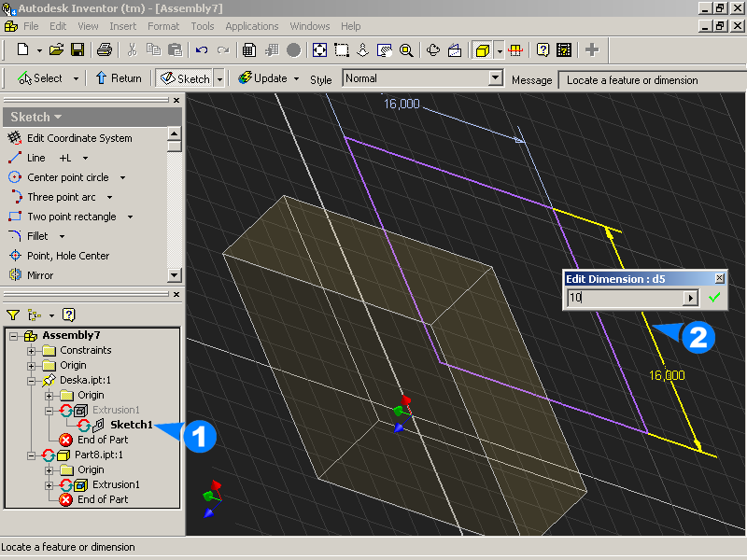Click the Update button
Screen dimensions: 747x560
(263, 78)
